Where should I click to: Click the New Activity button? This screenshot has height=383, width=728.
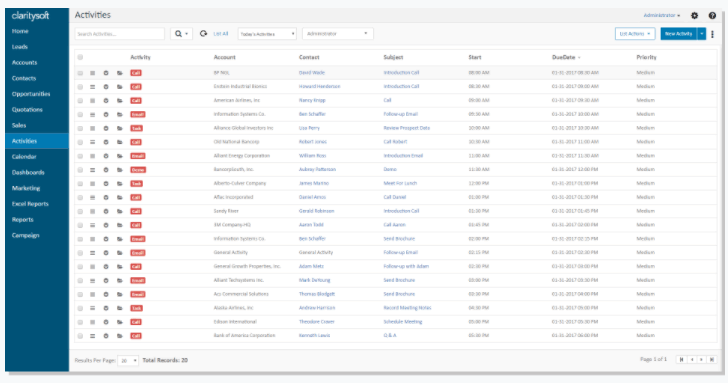[678, 33]
